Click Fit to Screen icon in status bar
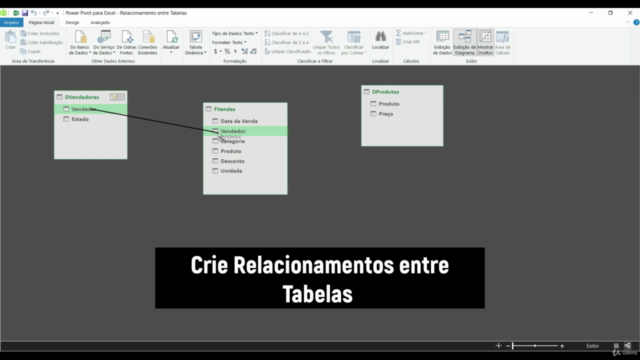This screenshot has height=360, width=640. tap(498, 346)
